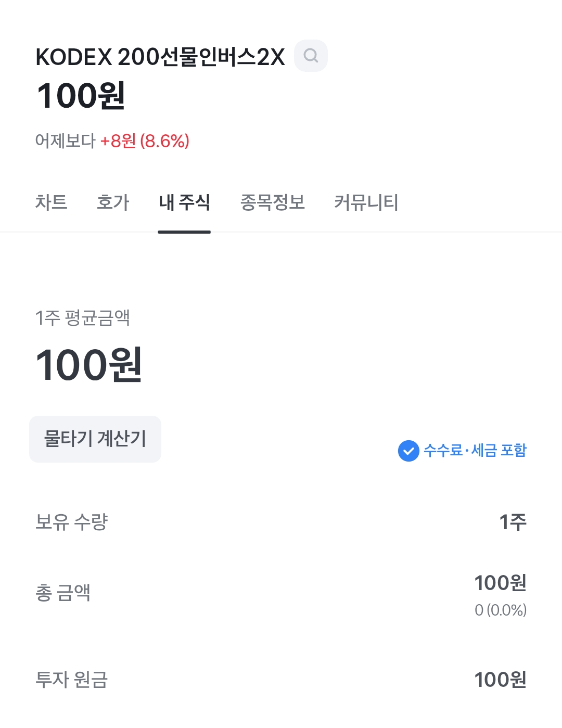This screenshot has height=728, width=562.
Task: Tap the 1주 holding quantity value
Action: point(513,522)
